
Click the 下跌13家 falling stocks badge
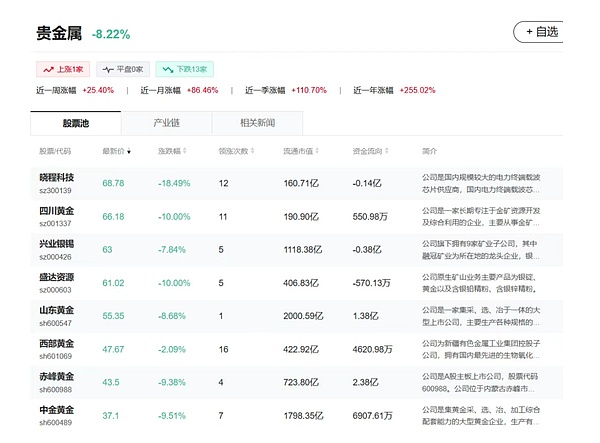pyautogui.click(x=184, y=69)
